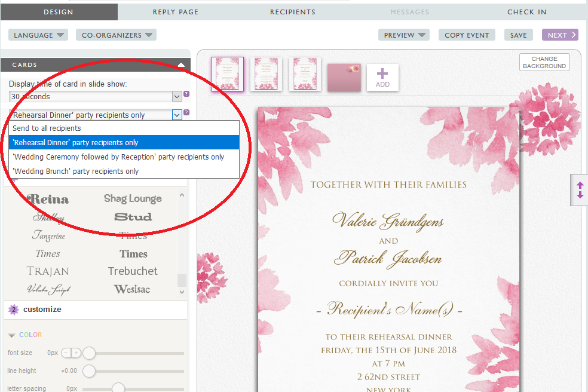Decrease font size with minus button
The height and width of the screenshot is (392, 588).
point(66,353)
